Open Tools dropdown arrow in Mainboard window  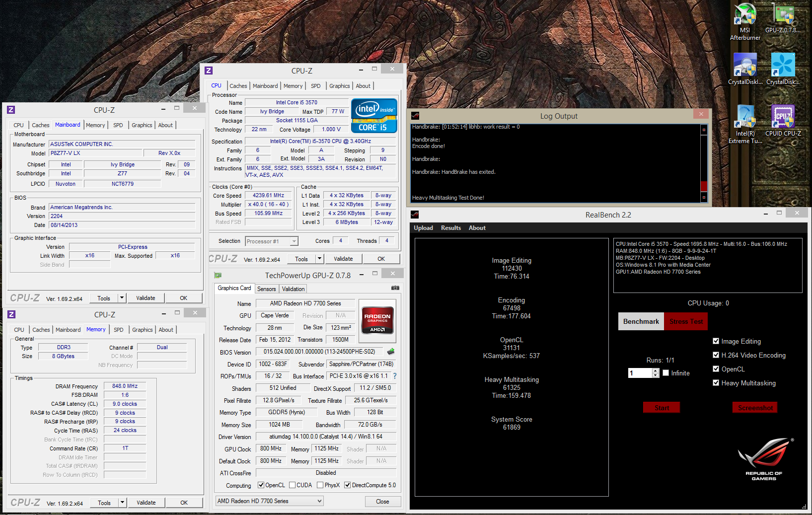[122, 298]
